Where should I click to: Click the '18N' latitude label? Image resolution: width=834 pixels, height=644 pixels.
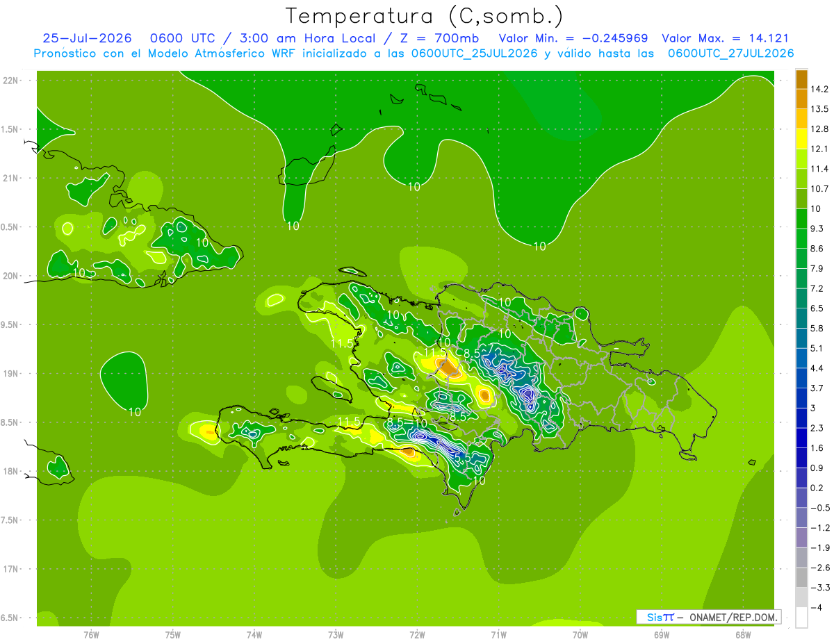click(x=10, y=471)
